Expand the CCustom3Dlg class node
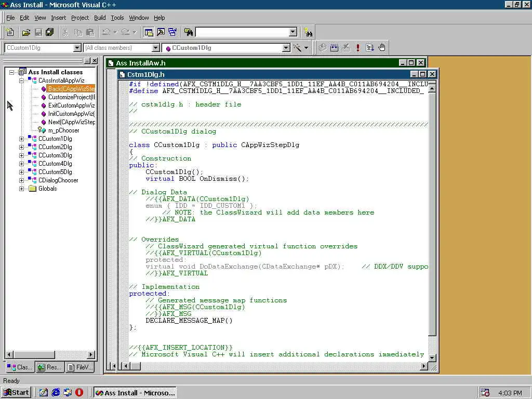 22,155
